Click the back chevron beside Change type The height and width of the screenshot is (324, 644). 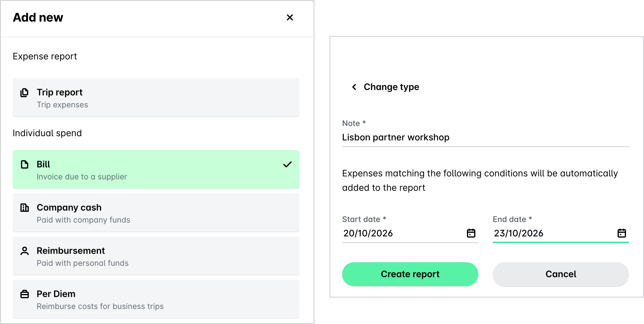click(x=354, y=87)
